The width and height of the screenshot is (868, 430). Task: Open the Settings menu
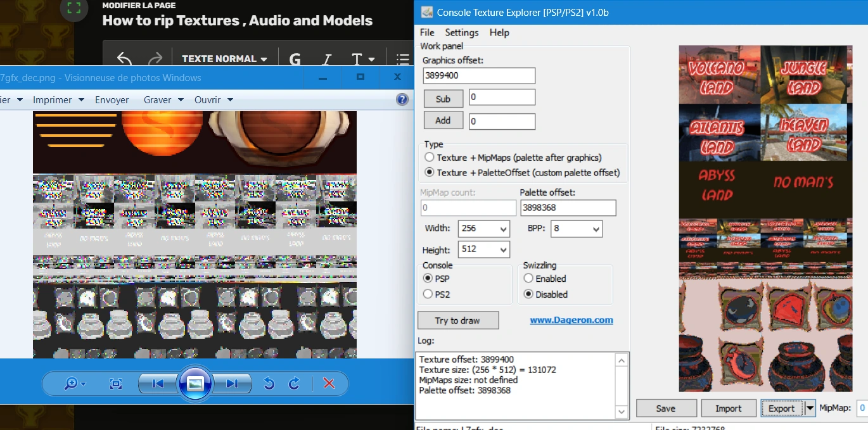click(461, 32)
